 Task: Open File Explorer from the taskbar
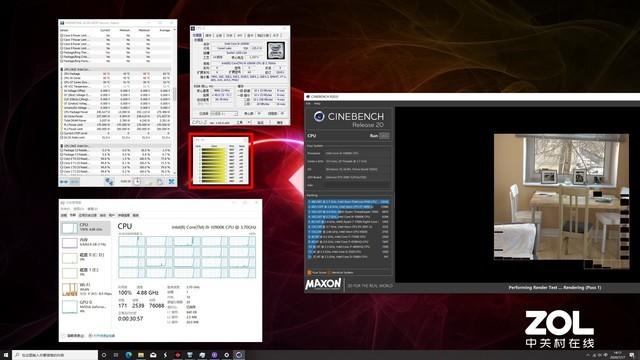click(x=141, y=355)
